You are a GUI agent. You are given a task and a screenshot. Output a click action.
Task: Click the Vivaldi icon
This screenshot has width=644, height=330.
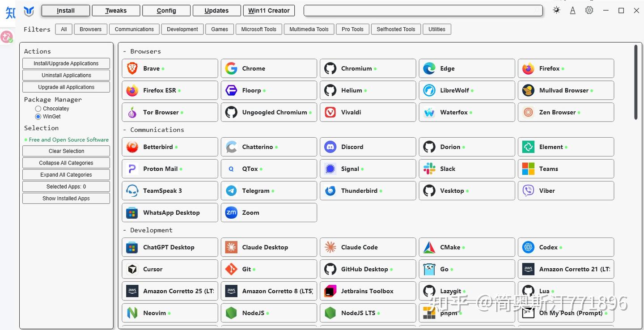[330, 112]
